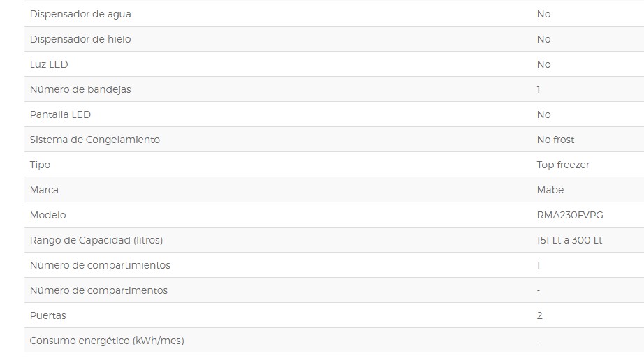644x358 pixels.
Task: Click the "Número de compartimientos" label
Action: click(x=100, y=265)
